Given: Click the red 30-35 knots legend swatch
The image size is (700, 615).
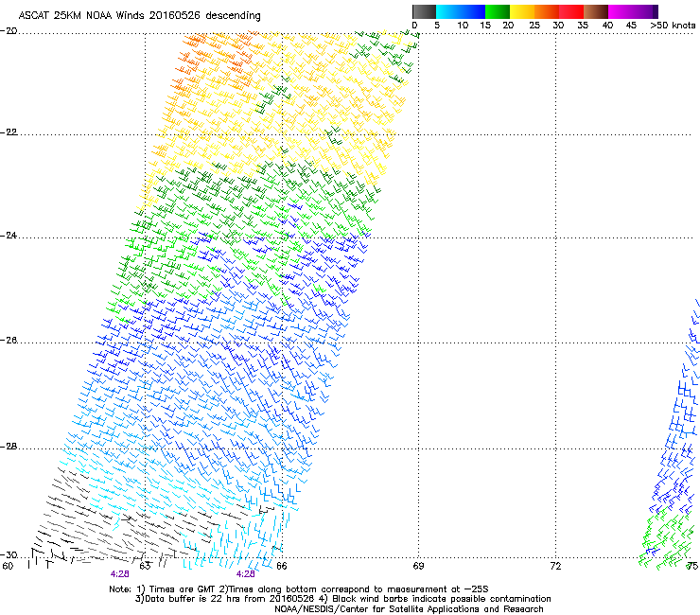Looking at the screenshot, I should pyautogui.click(x=571, y=11).
